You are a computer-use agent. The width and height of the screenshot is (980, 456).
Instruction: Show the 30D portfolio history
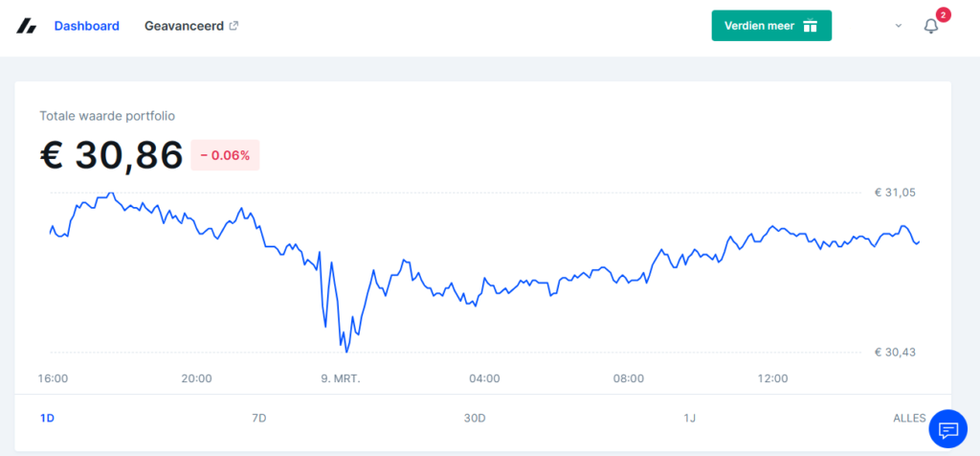click(475, 418)
